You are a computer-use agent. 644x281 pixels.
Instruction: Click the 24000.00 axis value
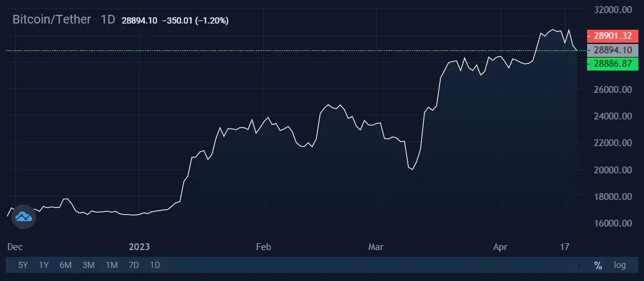point(613,116)
